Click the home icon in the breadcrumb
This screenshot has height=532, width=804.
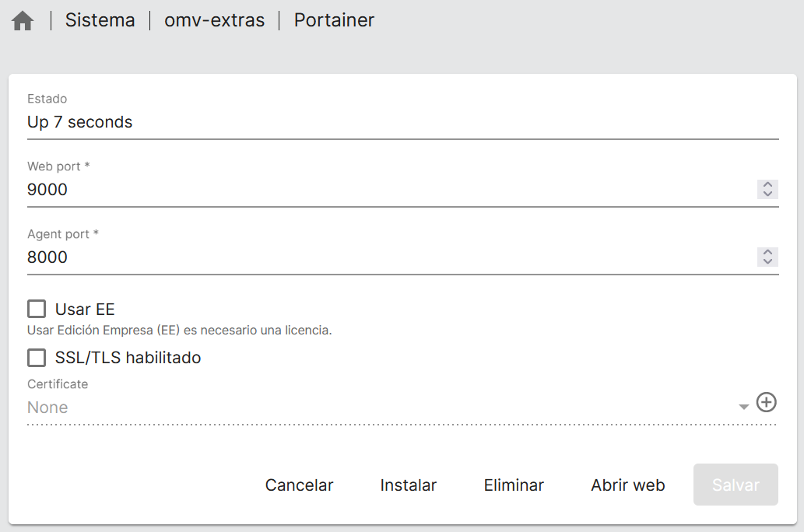click(23, 21)
